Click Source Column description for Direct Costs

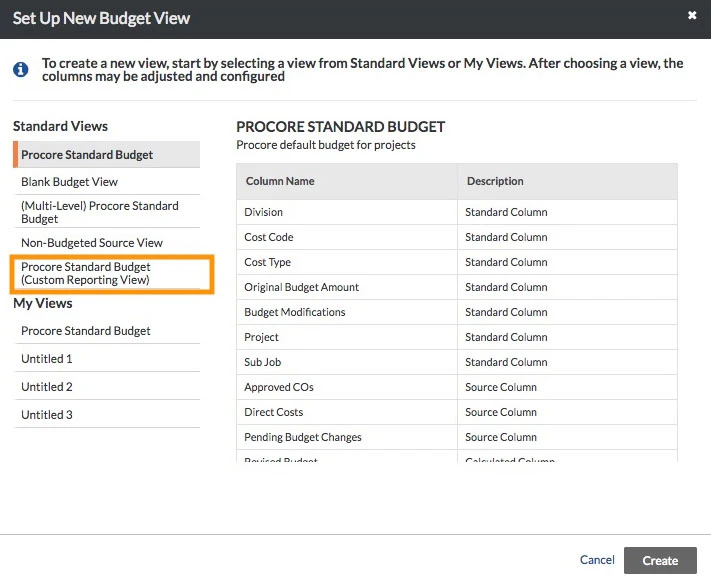pos(501,412)
